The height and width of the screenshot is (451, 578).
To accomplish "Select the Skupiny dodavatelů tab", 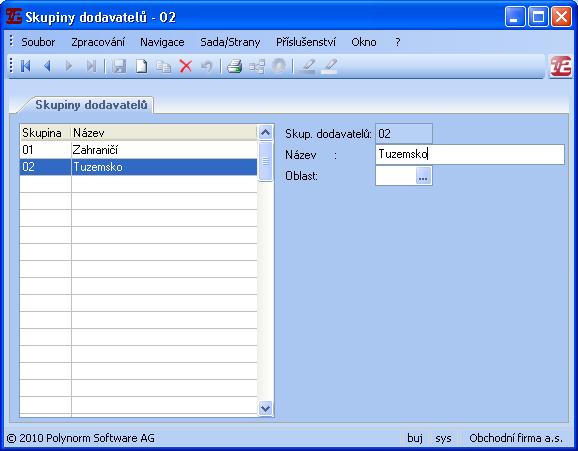I will tap(91, 105).
